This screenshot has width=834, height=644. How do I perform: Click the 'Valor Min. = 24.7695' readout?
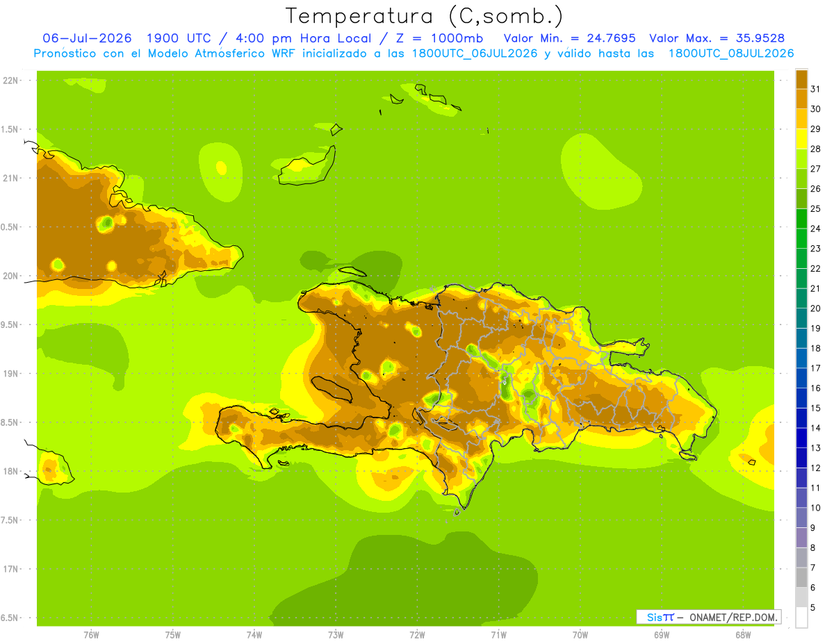[569, 38]
